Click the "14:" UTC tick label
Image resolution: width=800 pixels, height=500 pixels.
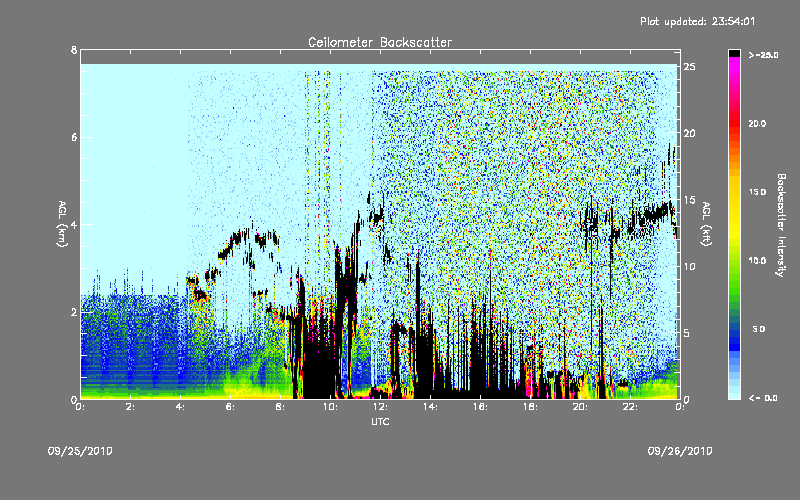(x=430, y=407)
